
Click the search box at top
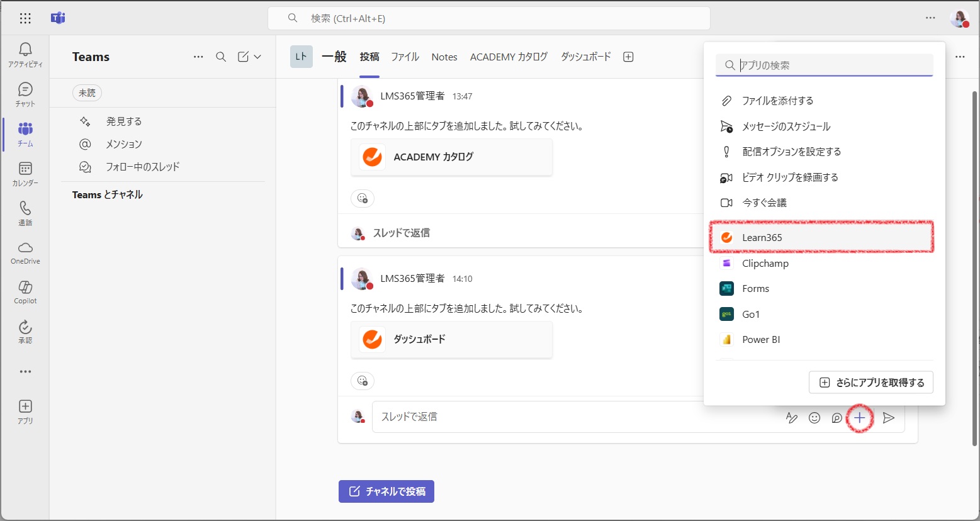click(x=489, y=18)
